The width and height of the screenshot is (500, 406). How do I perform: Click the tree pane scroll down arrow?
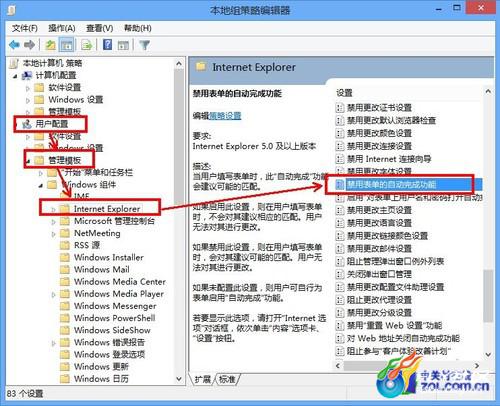[x=179, y=379]
